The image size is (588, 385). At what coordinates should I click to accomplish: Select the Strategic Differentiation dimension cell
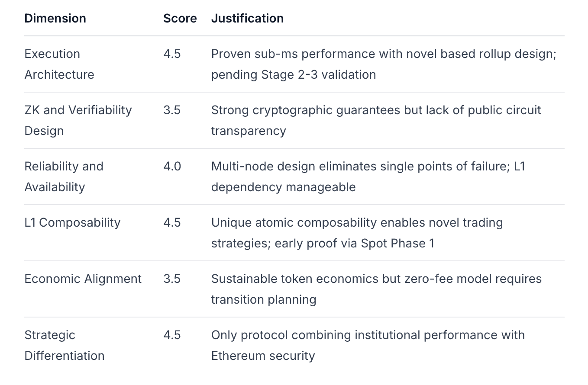(64, 345)
